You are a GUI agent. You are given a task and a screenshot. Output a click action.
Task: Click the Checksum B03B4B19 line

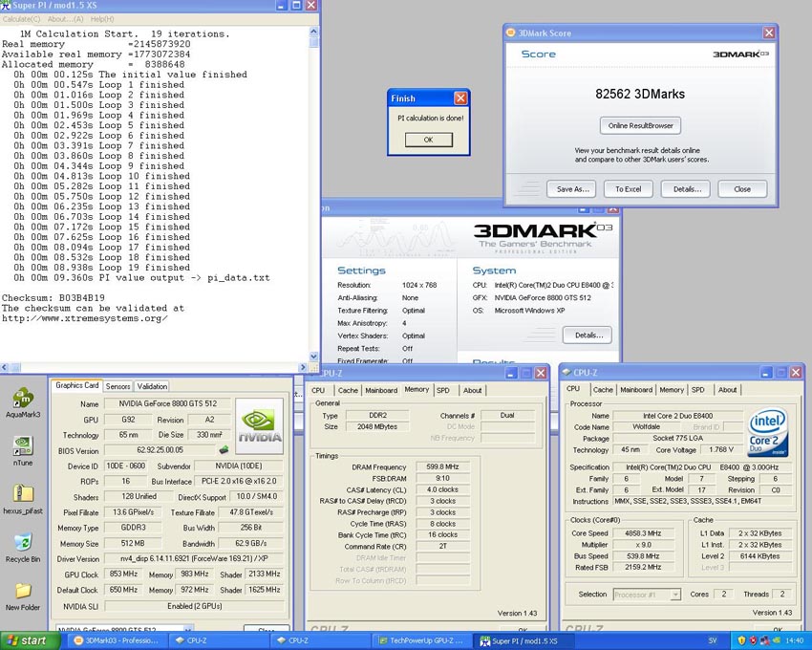[x=53, y=298]
